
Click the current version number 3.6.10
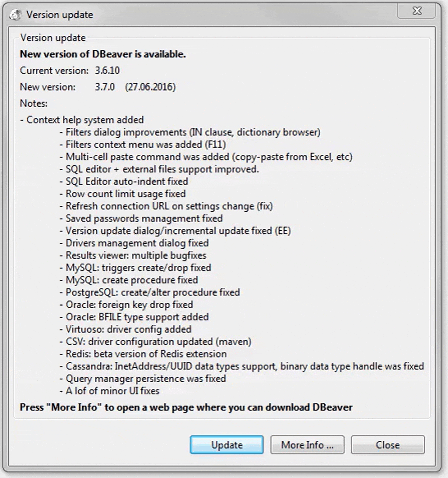click(x=107, y=70)
